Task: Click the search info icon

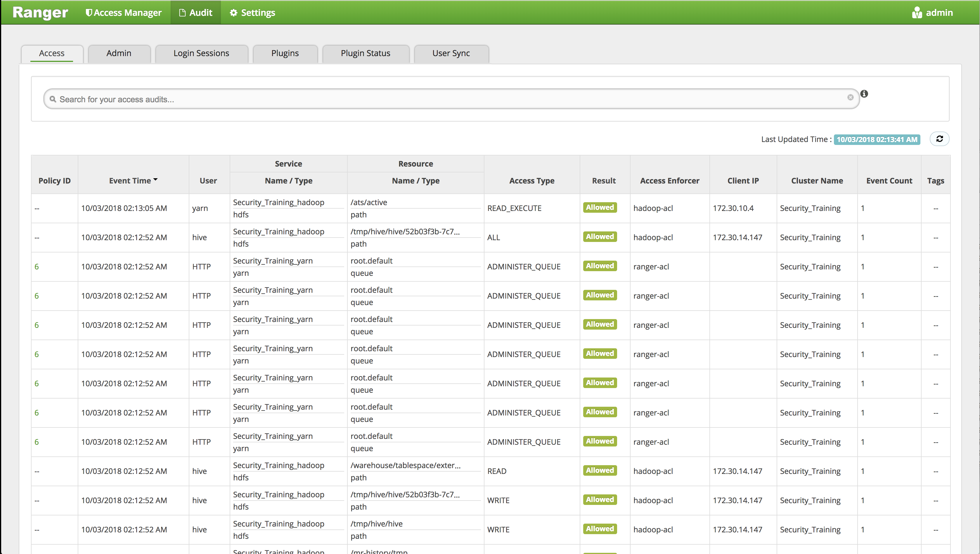Action: click(x=864, y=94)
